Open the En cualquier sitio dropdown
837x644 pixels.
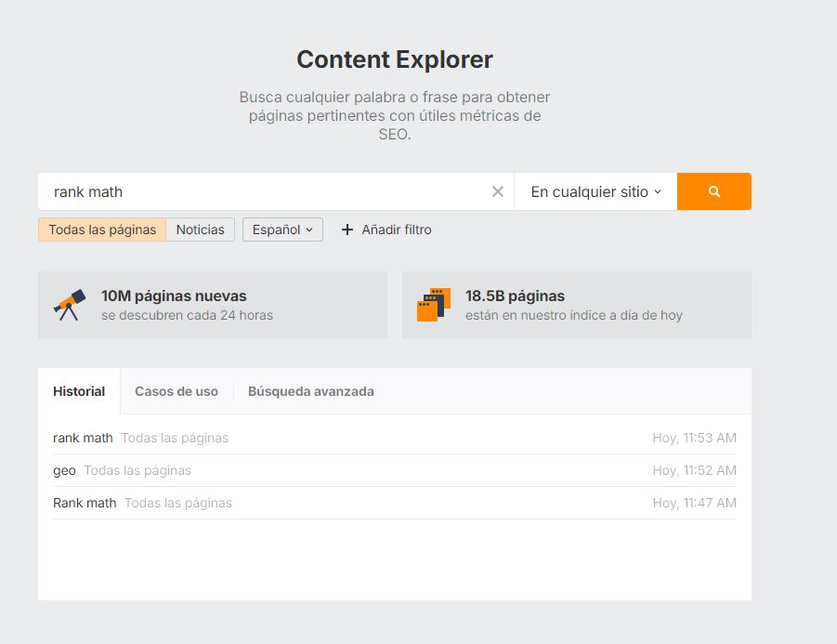tap(595, 191)
